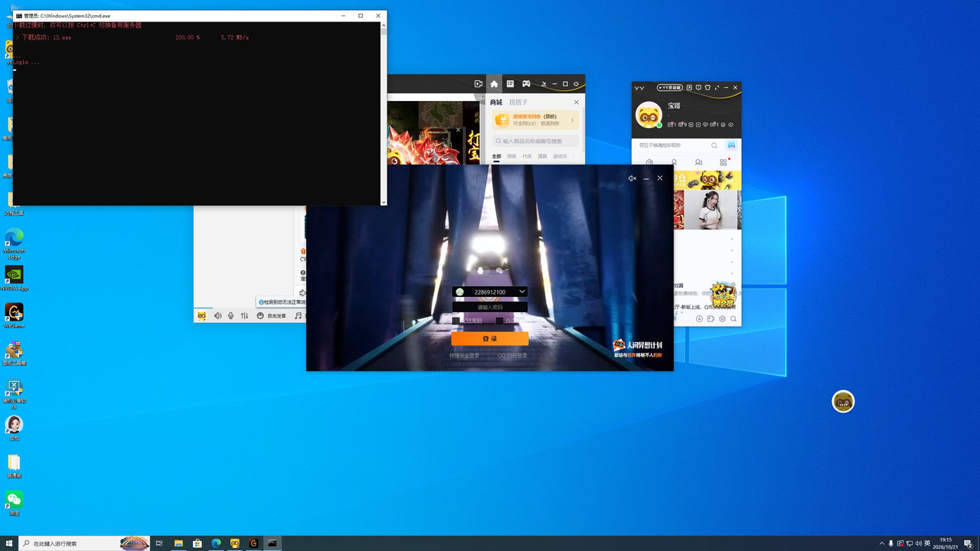Switch to the 找搭子 tab

[518, 102]
